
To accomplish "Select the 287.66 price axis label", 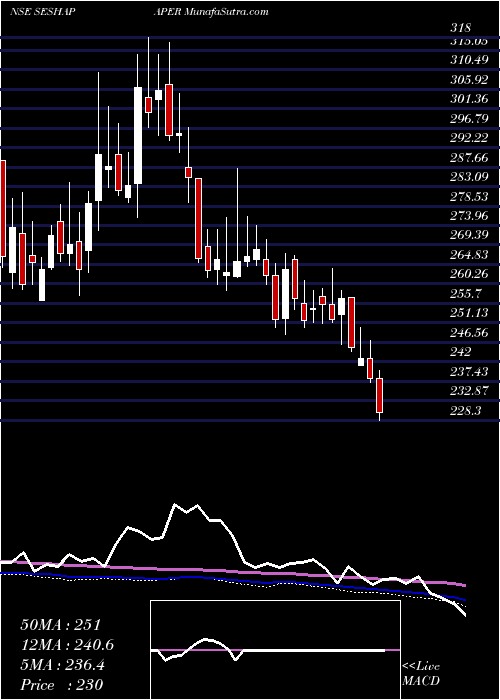I will (470, 158).
